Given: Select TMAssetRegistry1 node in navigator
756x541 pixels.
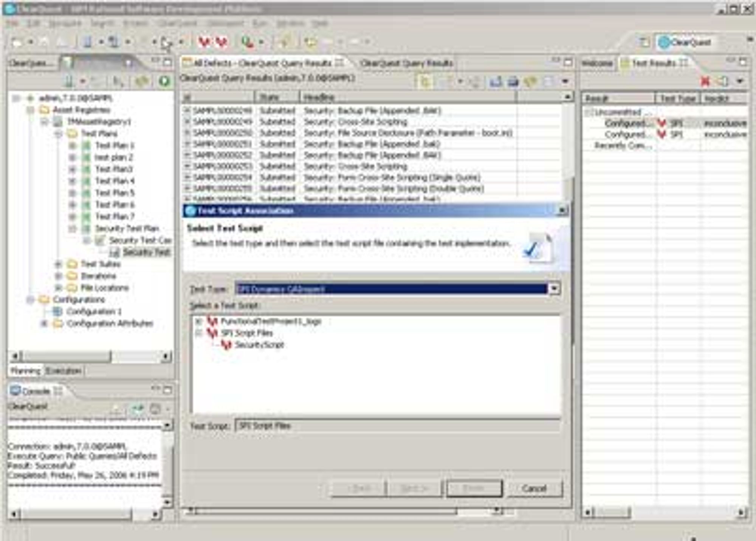Looking at the screenshot, I should [99, 122].
